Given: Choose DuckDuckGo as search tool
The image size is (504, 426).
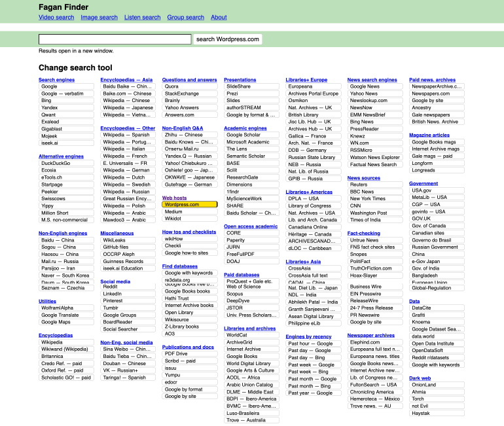Looking at the screenshot, I should pos(66,163).
